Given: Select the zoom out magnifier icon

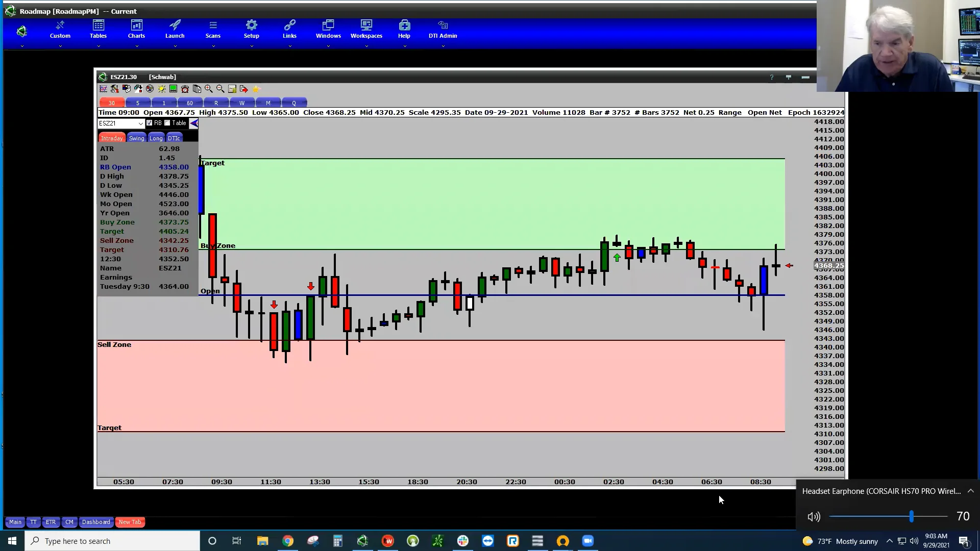Looking at the screenshot, I should point(220,89).
